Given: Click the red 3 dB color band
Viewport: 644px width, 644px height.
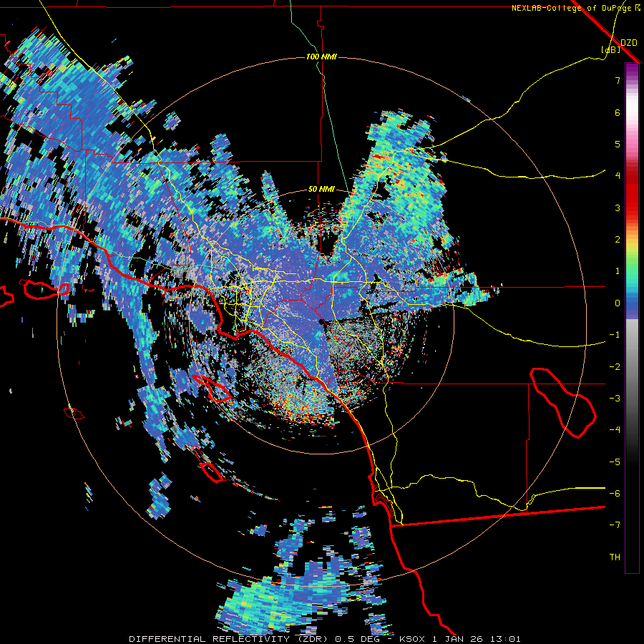Looking at the screenshot, I should tap(632, 208).
